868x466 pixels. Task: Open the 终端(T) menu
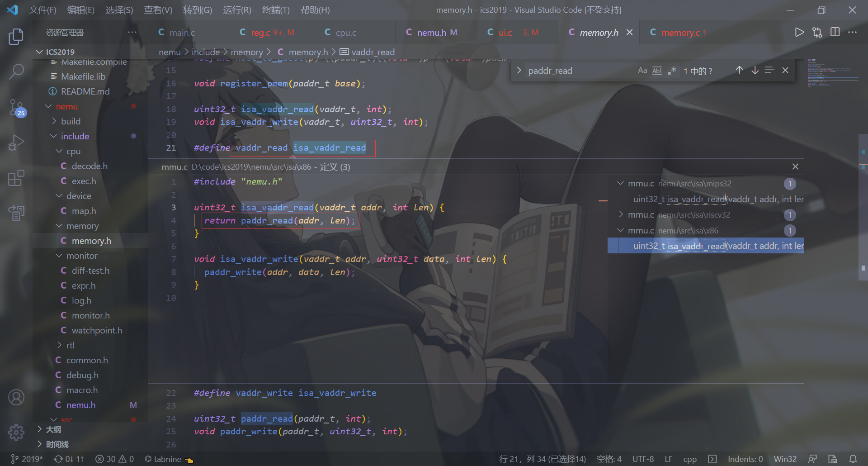tap(276, 10)
